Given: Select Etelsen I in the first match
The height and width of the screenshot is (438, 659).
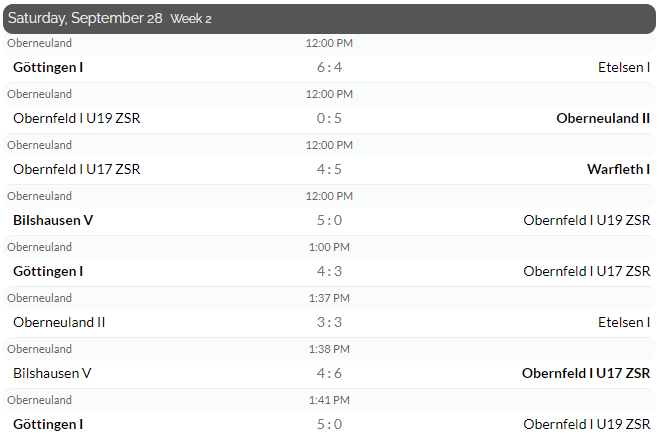Looking at the screenshot, I should [624, 67].
